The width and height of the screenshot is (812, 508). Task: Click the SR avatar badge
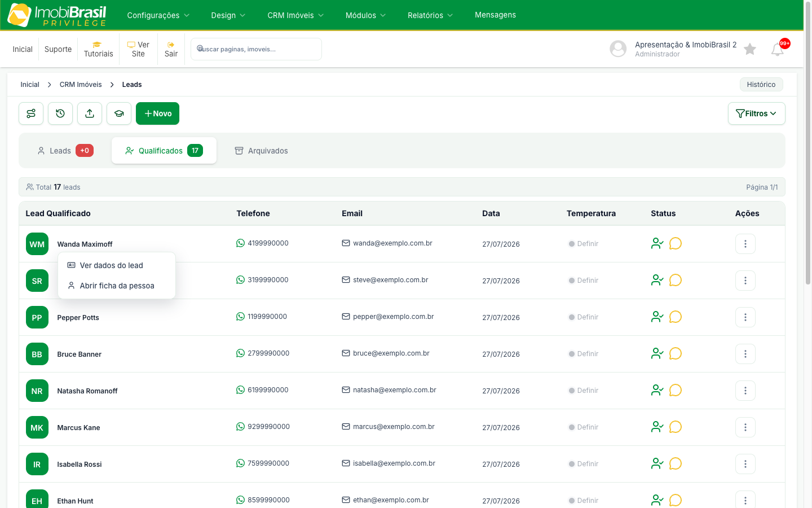[37, 281]
